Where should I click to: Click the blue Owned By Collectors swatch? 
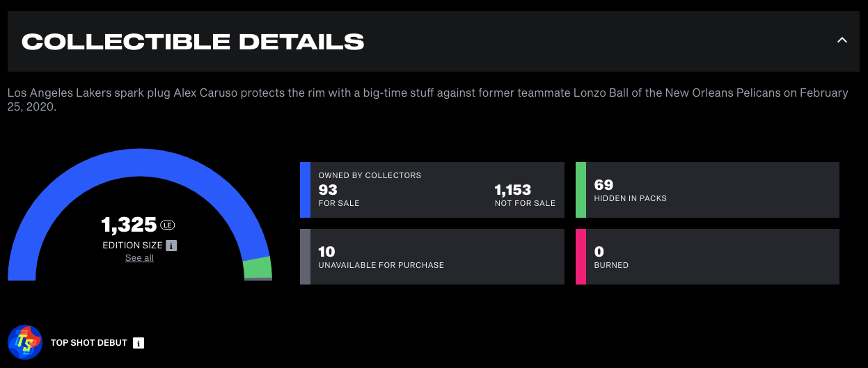305,190
